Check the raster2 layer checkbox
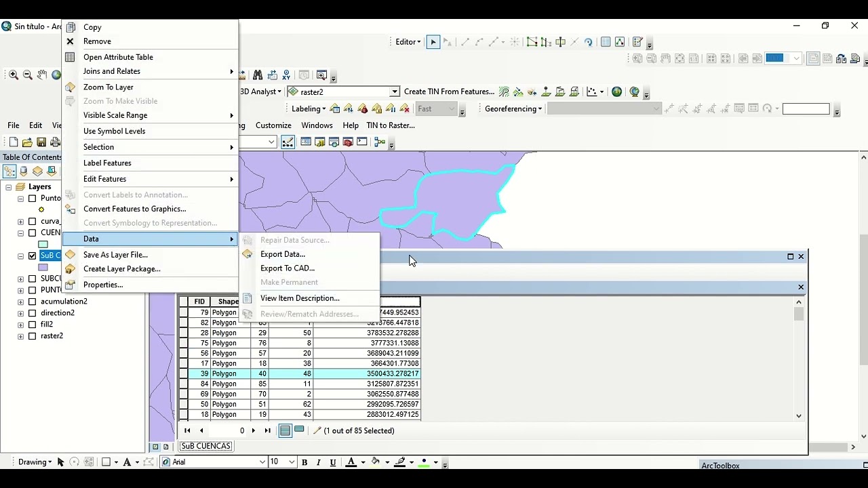The height and width of the screenshot is (488, 868). coord(32,336)
